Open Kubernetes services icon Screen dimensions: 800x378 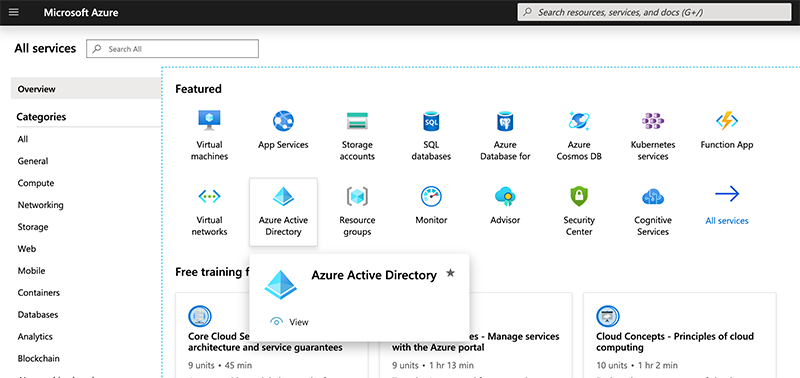[x=653, y=121]
